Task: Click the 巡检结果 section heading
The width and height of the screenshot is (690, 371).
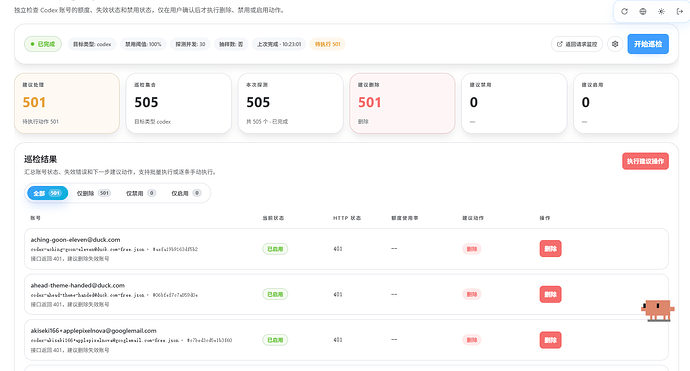Action: point(40,159)
